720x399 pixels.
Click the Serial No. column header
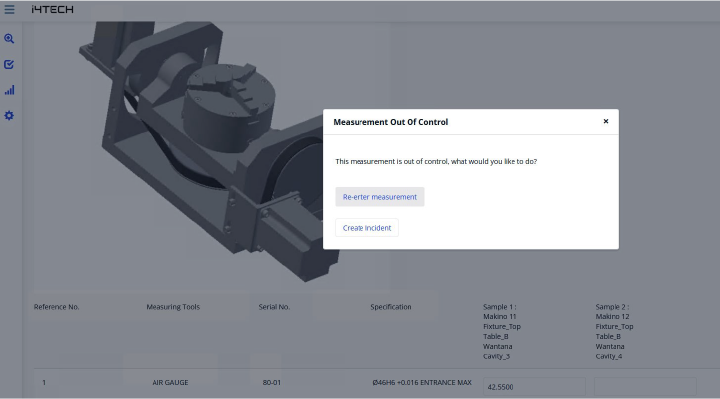pos(274,307)
